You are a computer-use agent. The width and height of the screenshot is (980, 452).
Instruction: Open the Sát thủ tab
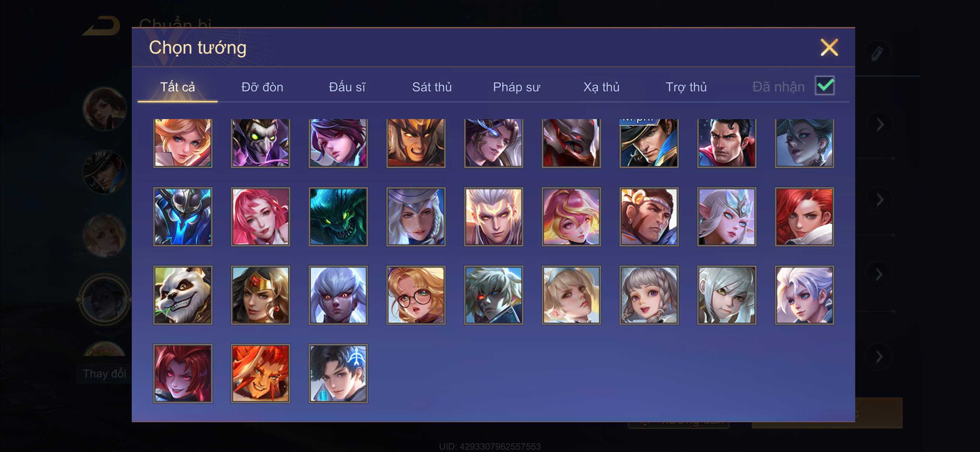pyautogui.click(x=432, y=87)
